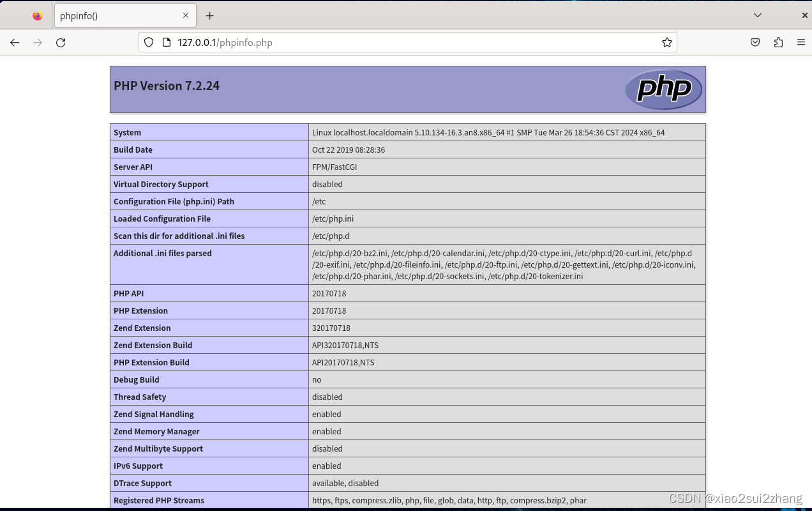Toggle bookmark with the star icon

667,42
